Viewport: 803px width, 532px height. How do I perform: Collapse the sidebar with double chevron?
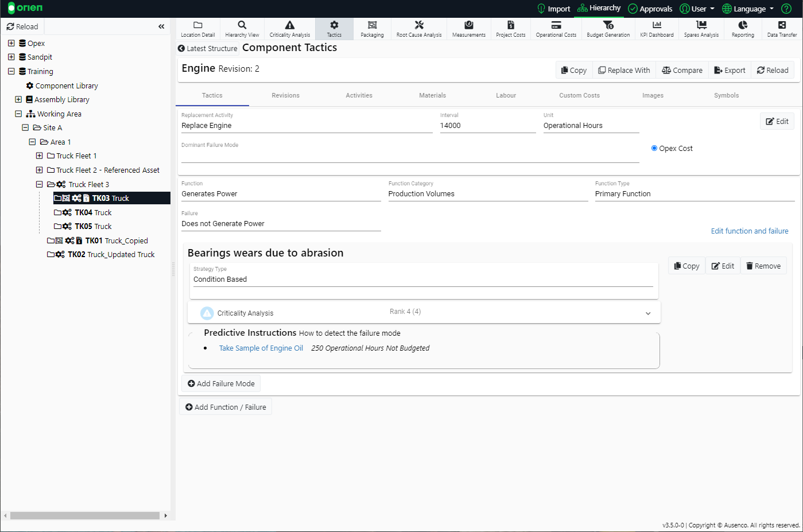coord(161,26)
